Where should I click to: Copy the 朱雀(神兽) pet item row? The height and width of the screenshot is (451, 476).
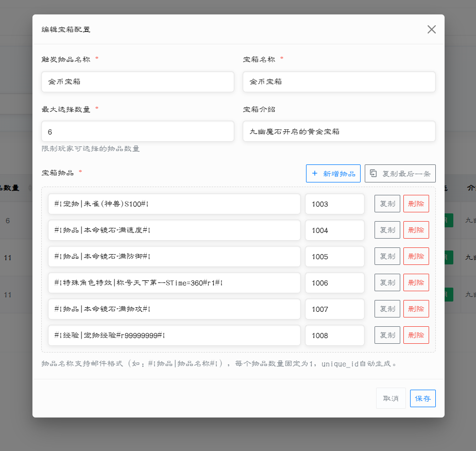(387, 204)
